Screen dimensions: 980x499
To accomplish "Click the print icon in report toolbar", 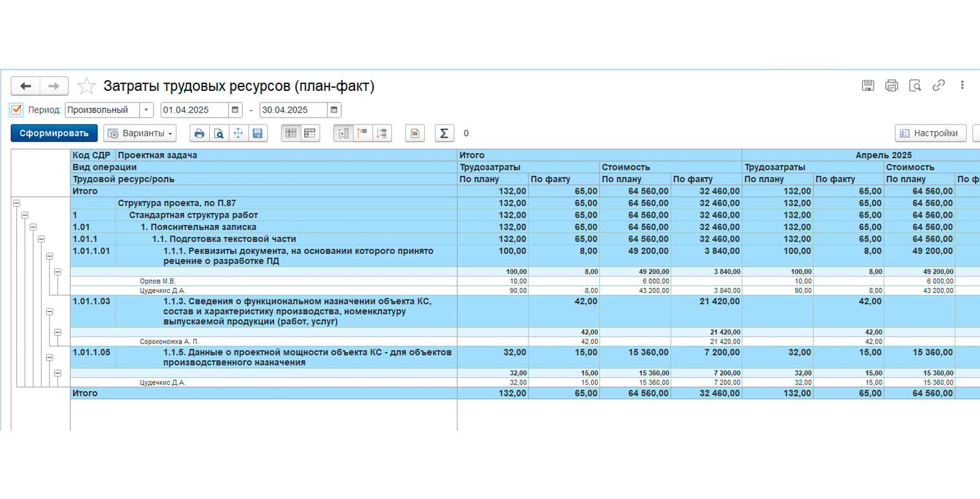I will 199,133.
